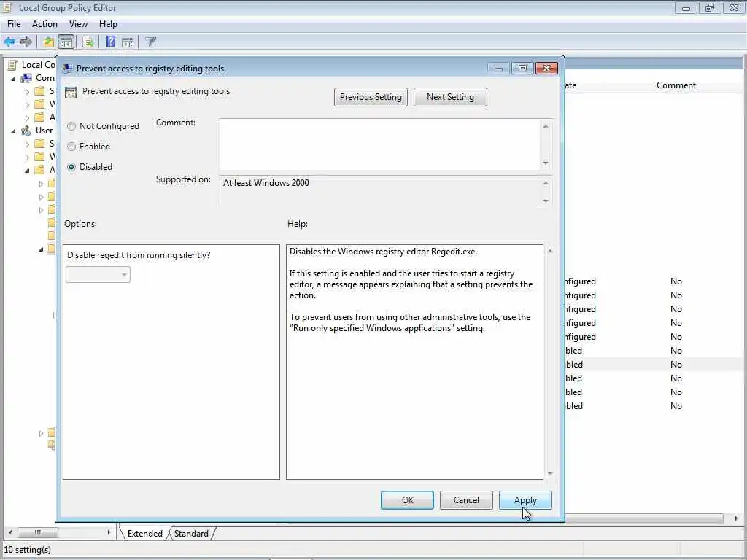747x560 pixels.
Task: Click policy setting icon beside dialog heading
Action: click(x=71, y=92)
